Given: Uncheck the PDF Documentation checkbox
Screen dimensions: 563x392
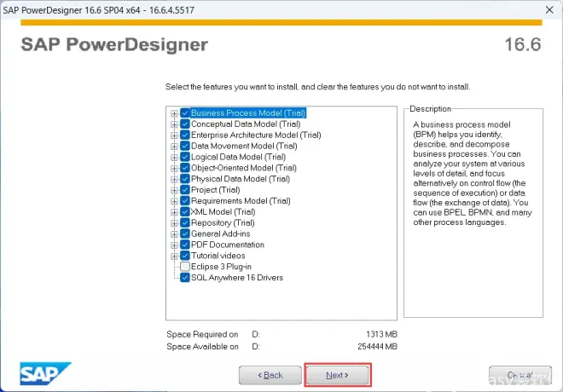Looking at the screenshot, I should (x=185, y=245).
